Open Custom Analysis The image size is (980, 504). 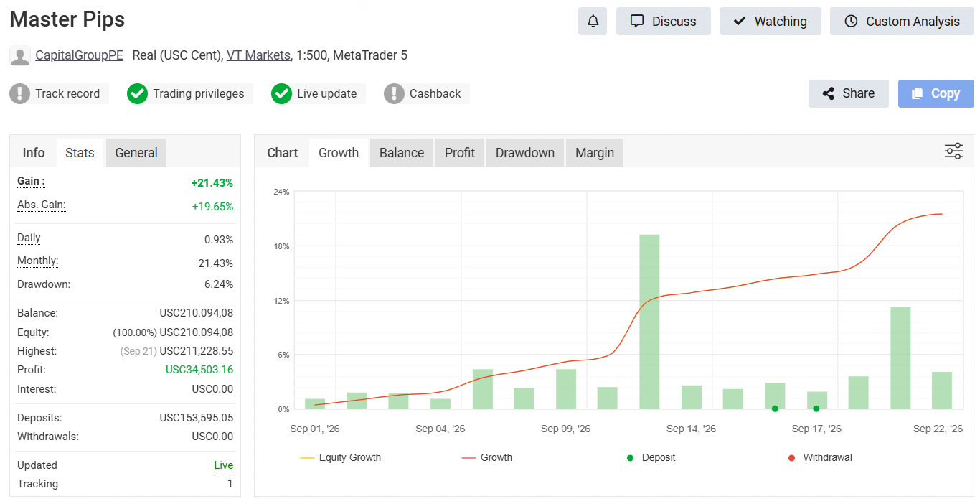click(902, 22)
